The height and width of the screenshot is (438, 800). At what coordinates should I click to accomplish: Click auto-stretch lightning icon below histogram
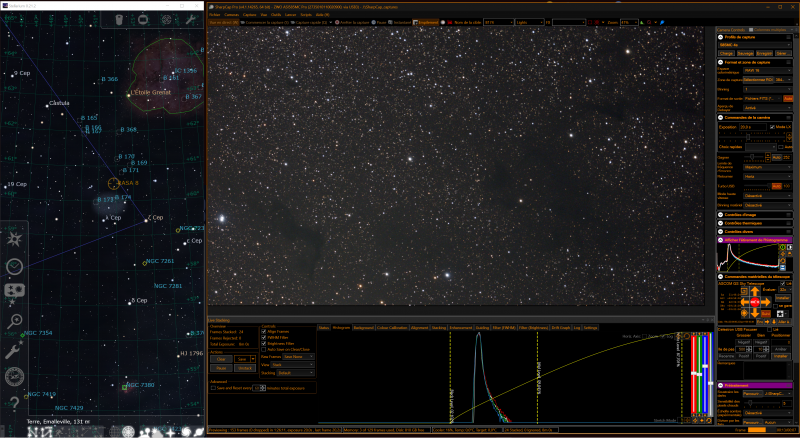(x=695, y=421)
